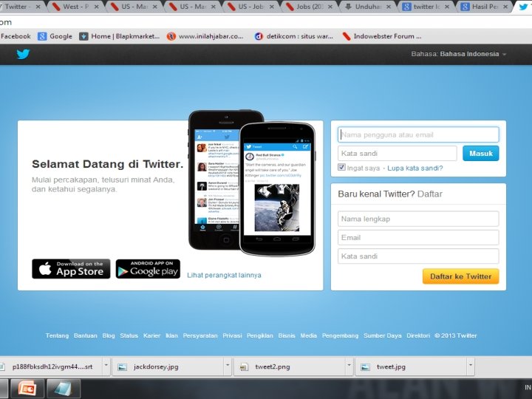Open the PowerPoint taskbar icon
The height and width of the screenshot is (399, 532).
27,389
